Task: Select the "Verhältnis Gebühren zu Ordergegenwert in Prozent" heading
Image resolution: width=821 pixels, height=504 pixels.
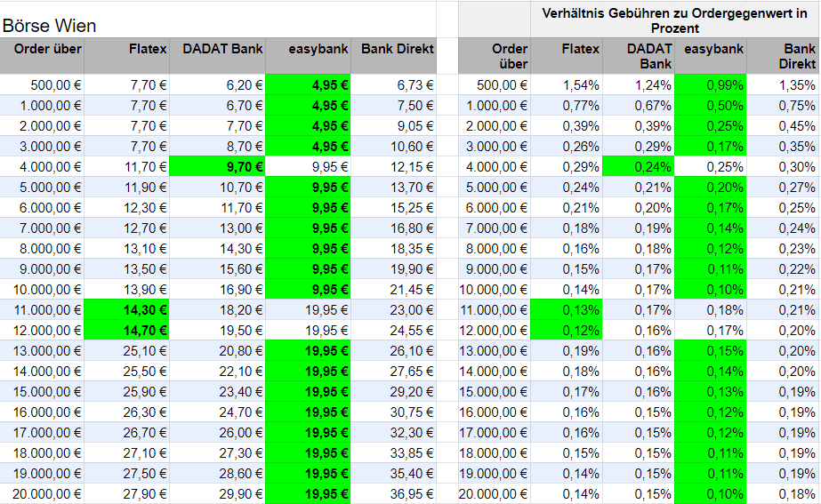Action: click(x=674, y=20)
